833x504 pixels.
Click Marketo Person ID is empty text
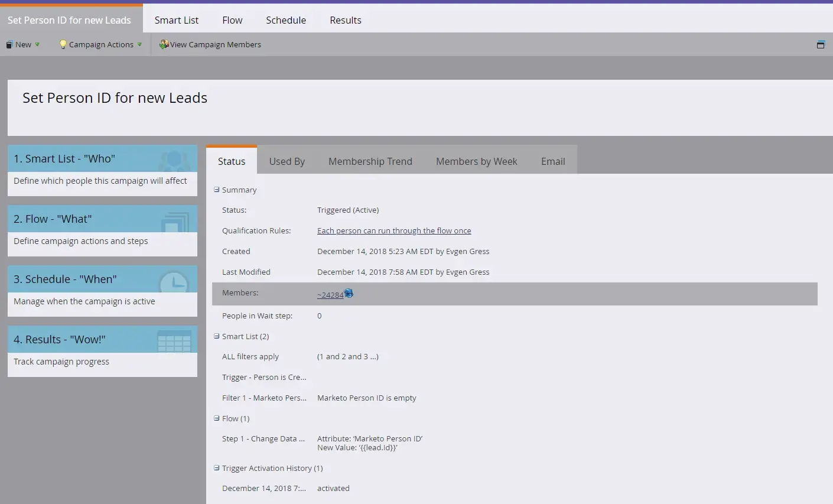[367, 398]
